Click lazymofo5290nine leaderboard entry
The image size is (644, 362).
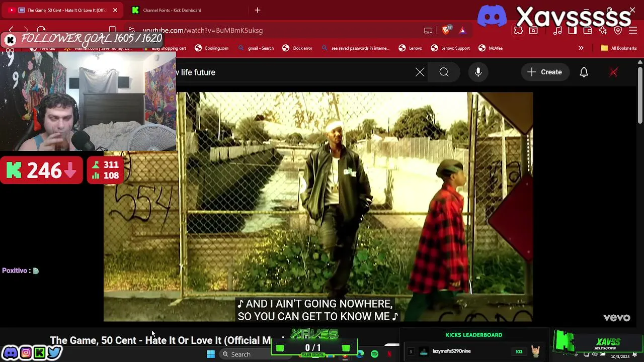[473, 351]
